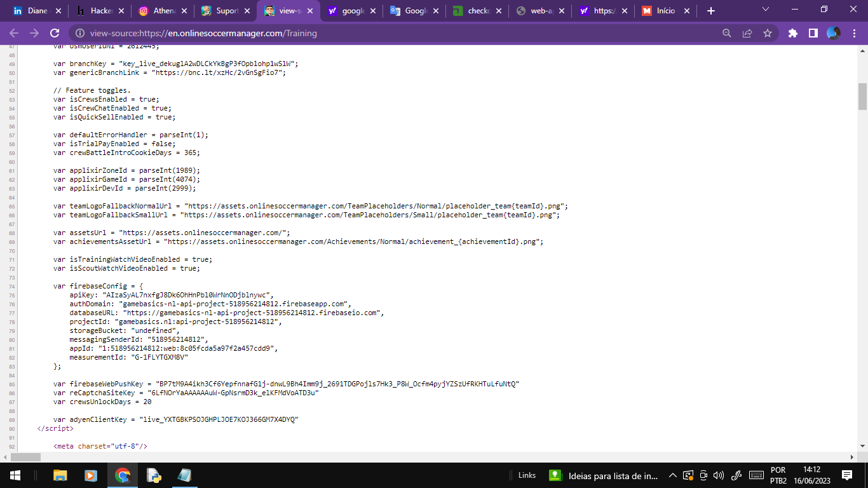Open the touch keyboard icon
868x488 pixels.
[x=756, y=475]
